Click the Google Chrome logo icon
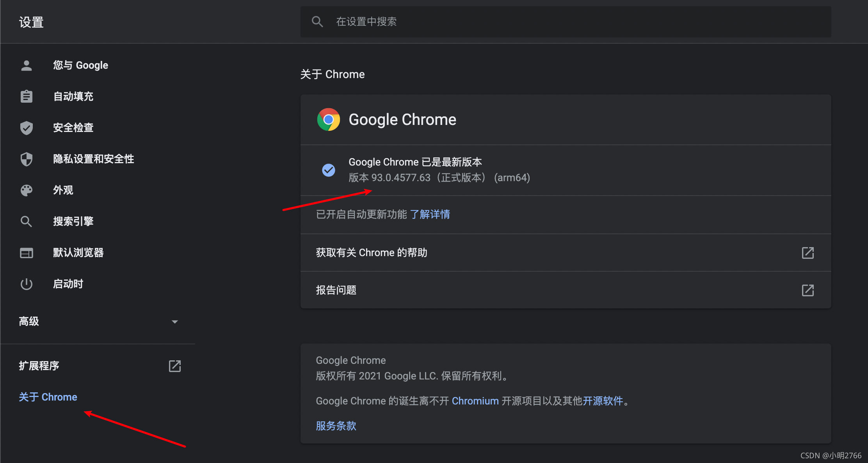Screen dimensions: 868x463 click(328, 119)
